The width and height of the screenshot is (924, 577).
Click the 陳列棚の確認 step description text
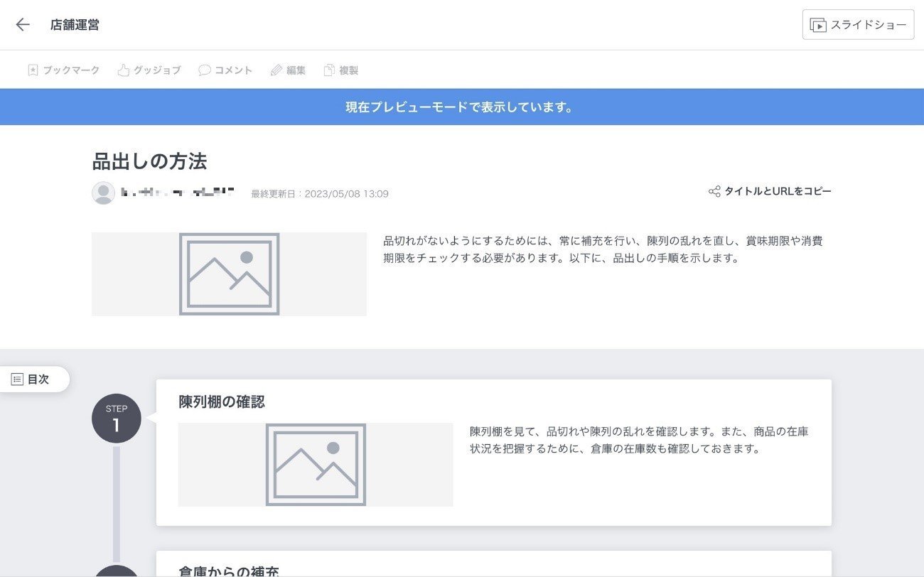(639, 440)
